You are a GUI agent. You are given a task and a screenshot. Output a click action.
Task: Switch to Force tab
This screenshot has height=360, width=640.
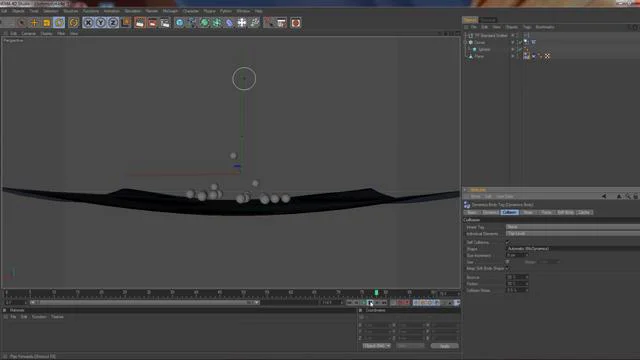coord(546,213)
